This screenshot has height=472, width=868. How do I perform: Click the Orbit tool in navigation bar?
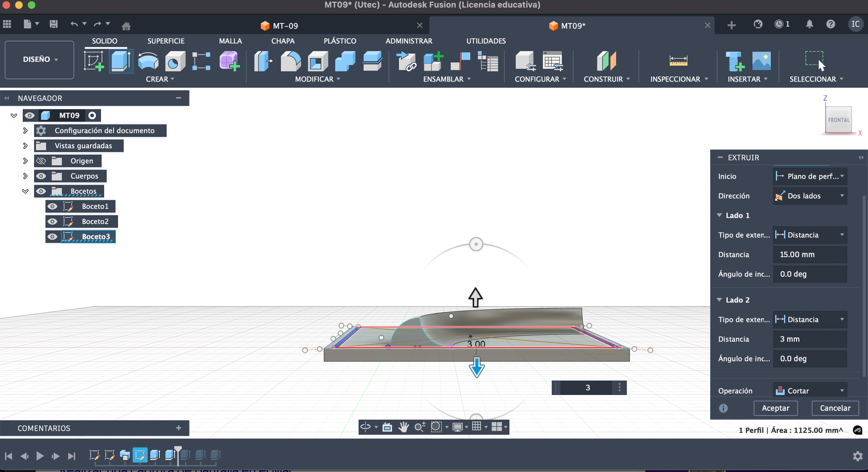[365, 427]
